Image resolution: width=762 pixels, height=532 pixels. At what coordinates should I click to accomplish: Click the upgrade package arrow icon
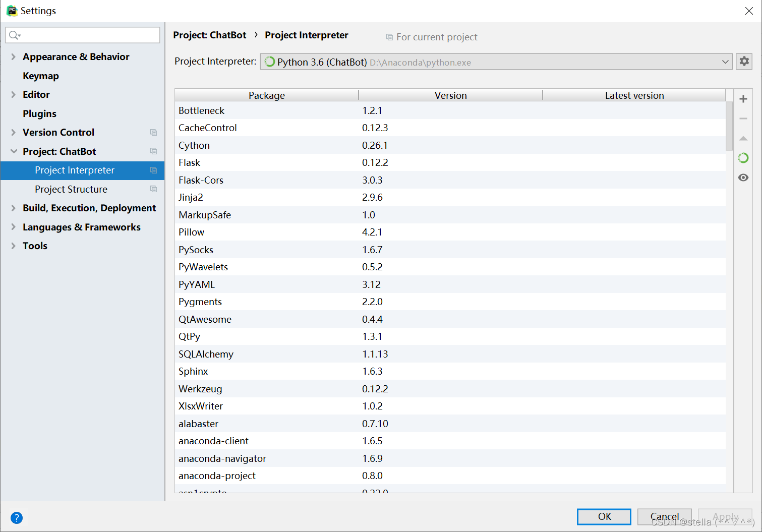click(743, 138)
